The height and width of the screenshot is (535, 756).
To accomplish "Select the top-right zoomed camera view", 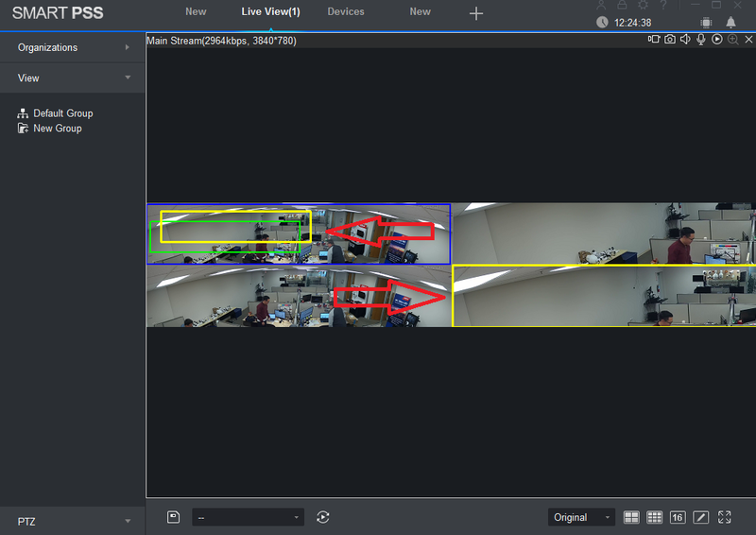I will (x=604, y=233).
